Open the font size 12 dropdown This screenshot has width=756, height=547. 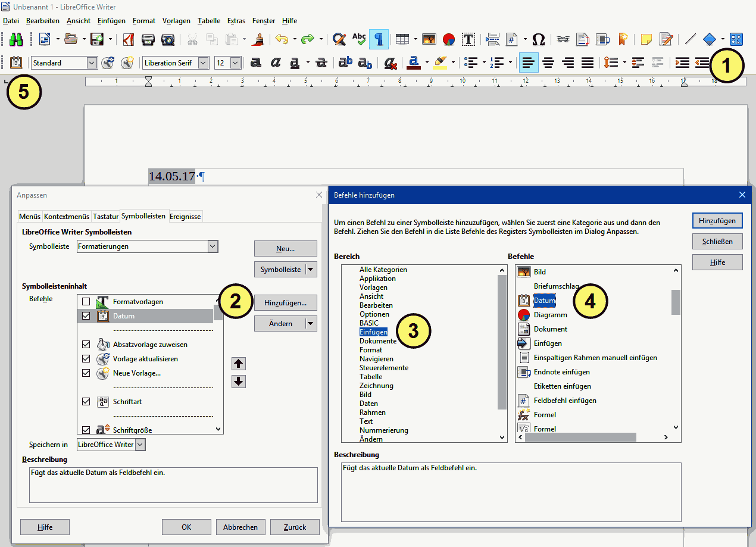pos(236,62)
